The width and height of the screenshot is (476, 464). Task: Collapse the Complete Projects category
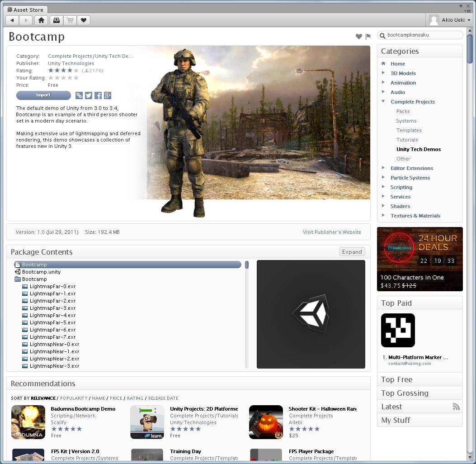[x=383, y=101]
